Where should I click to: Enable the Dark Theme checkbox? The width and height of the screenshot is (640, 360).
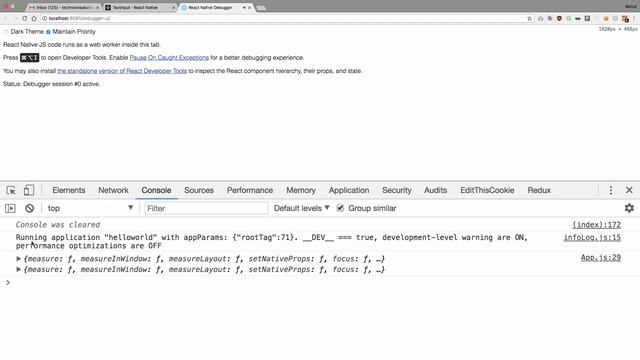click(6, 32)
